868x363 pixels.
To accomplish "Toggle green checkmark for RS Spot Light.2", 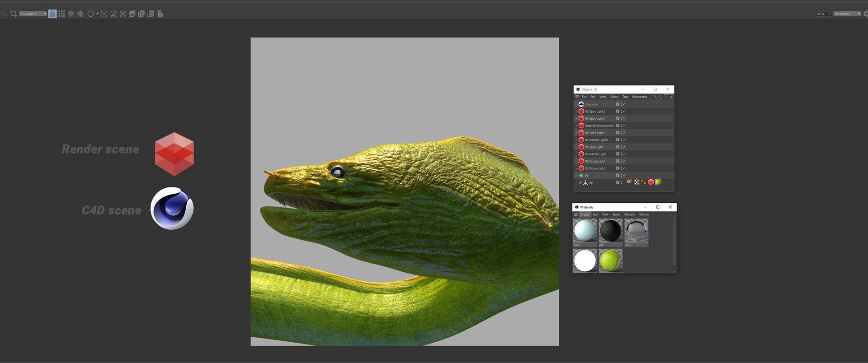I will [624, 111].
